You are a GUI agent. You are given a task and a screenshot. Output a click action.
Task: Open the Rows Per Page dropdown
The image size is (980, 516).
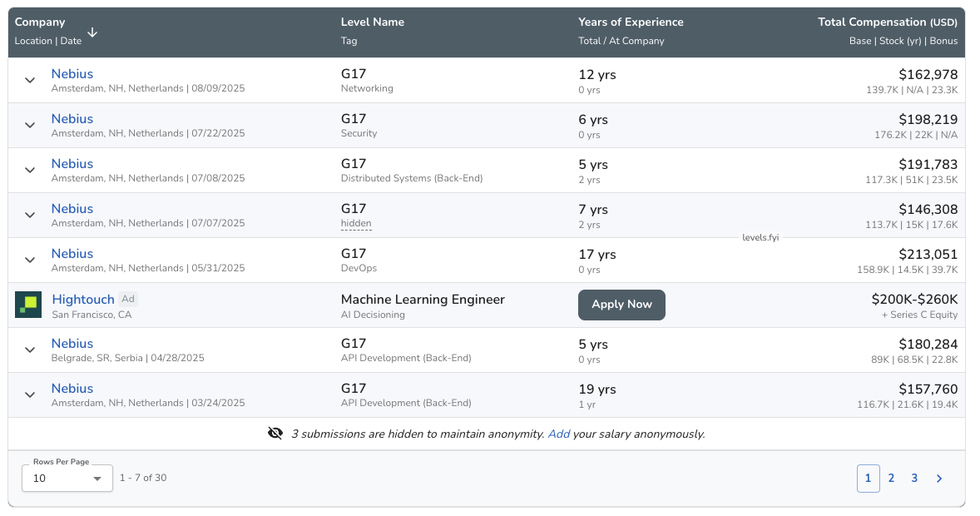[x=67, y=479]
